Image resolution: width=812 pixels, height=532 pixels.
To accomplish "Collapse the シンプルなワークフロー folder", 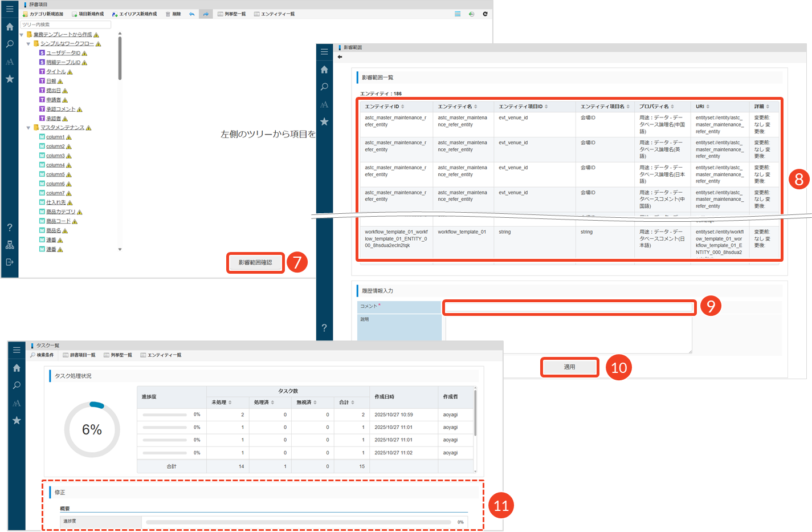I will (28, 44).
